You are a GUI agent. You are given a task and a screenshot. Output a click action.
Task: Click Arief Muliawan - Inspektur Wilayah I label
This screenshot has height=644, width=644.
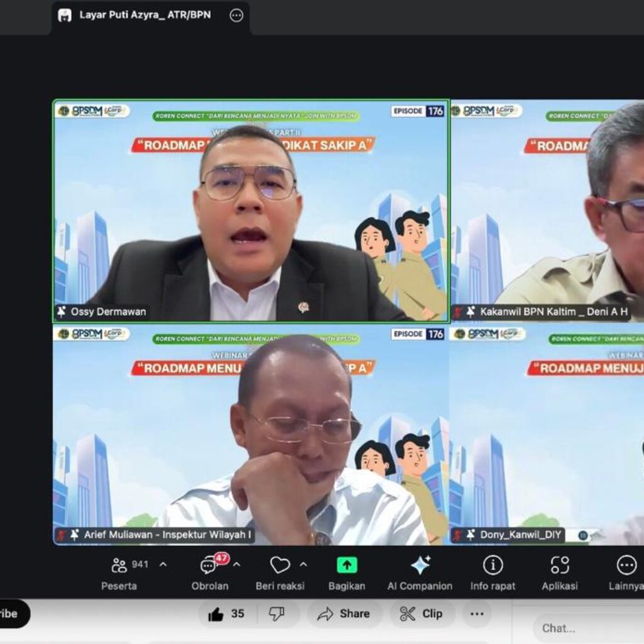(167, 535)
